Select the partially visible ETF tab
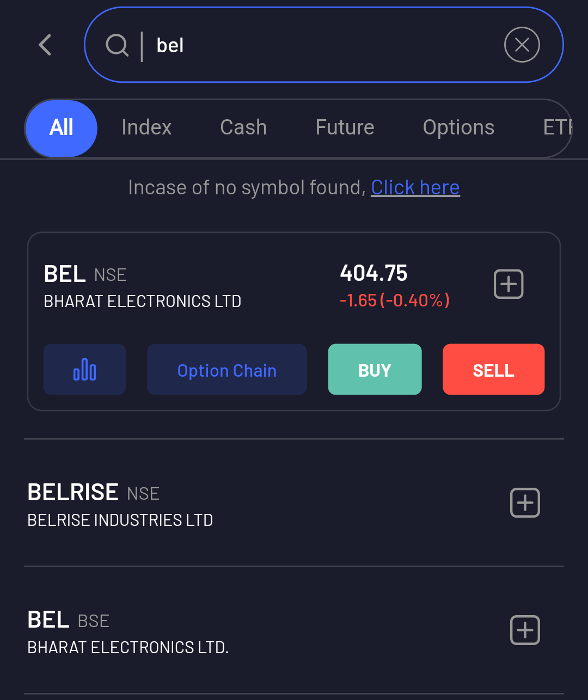This screenshot has width=588, height=700. coord(556,128)
